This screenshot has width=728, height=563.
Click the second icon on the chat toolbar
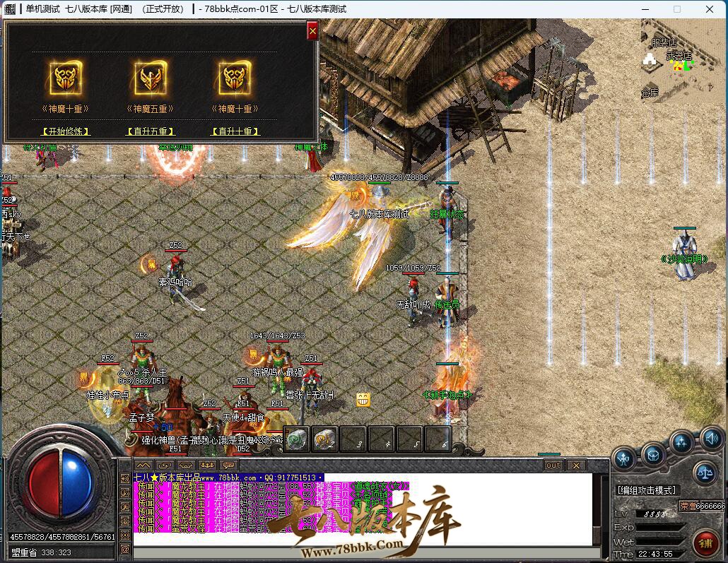(x=165, y=465)
